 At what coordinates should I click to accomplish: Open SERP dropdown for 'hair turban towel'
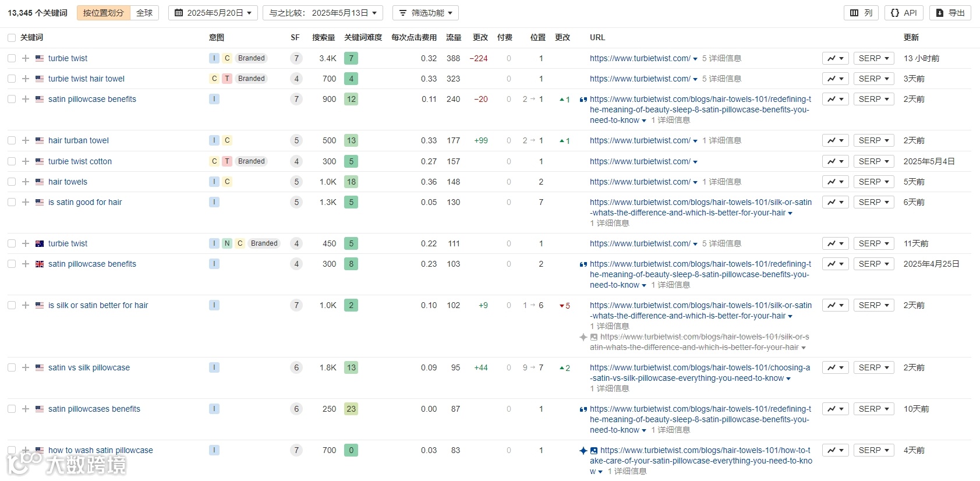[x=873, y=140]
